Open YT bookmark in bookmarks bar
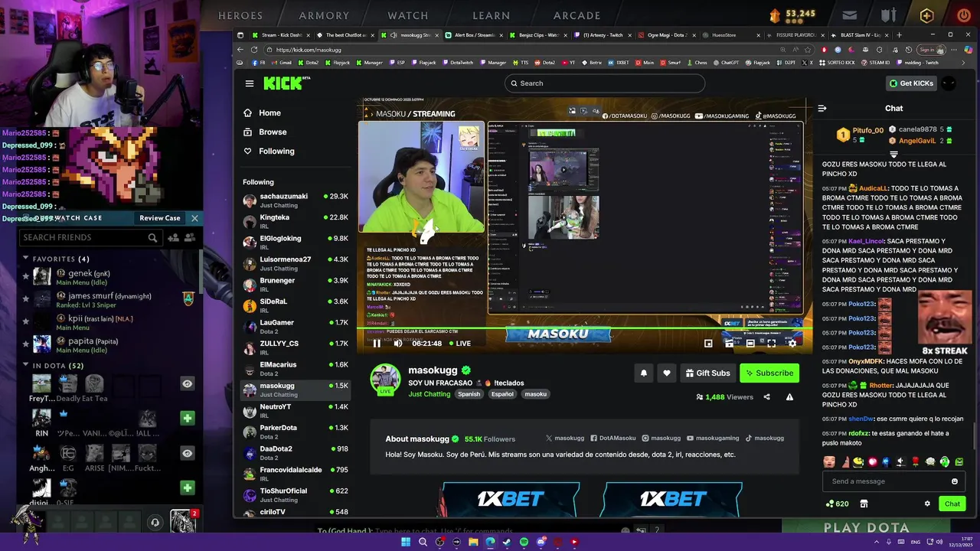The width and height of the screenshot is (980, 551). [568, 63]
